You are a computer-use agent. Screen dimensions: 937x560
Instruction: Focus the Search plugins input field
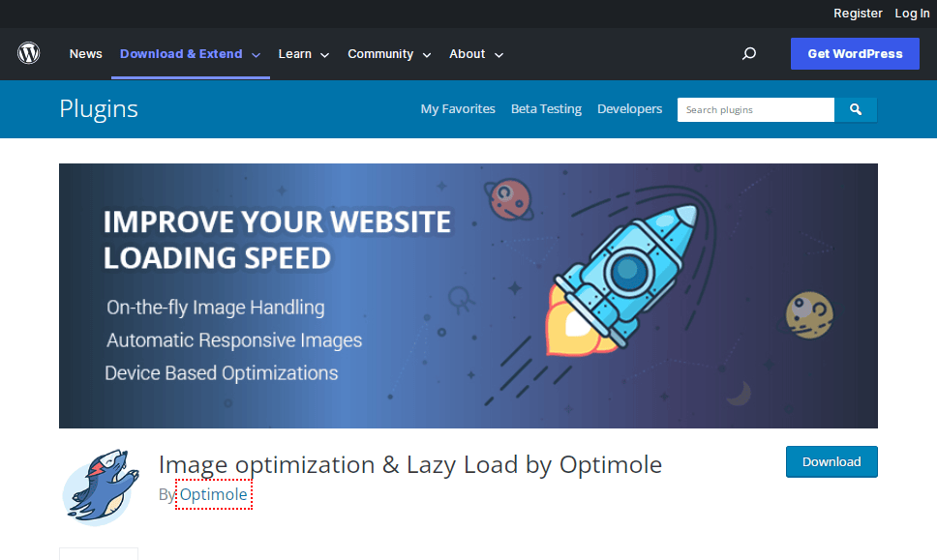(755, 110)
